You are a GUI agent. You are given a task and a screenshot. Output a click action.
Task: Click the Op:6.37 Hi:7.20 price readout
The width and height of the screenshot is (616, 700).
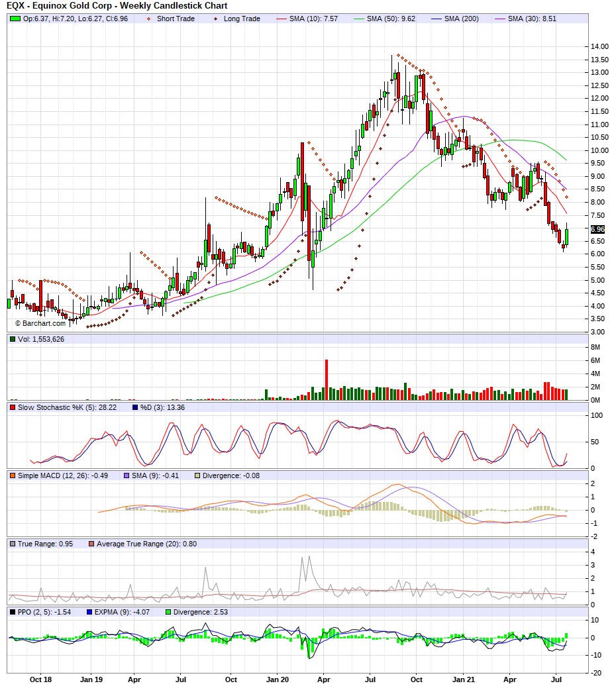76,19
